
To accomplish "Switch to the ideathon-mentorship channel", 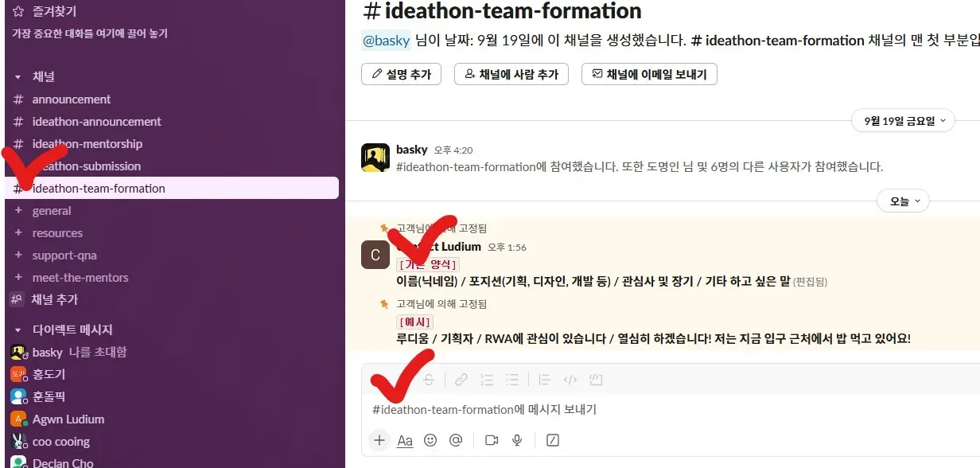I will 87,144.
